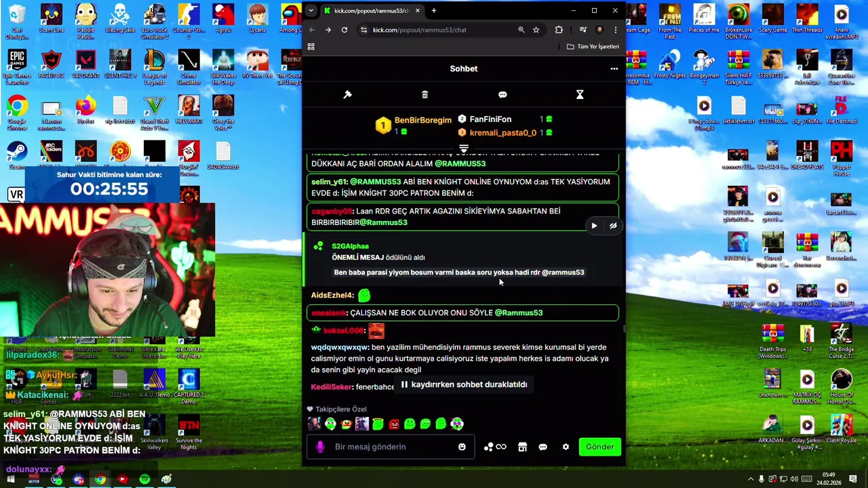
Task: Open chat settings gear icon
Action: (566, 447)
